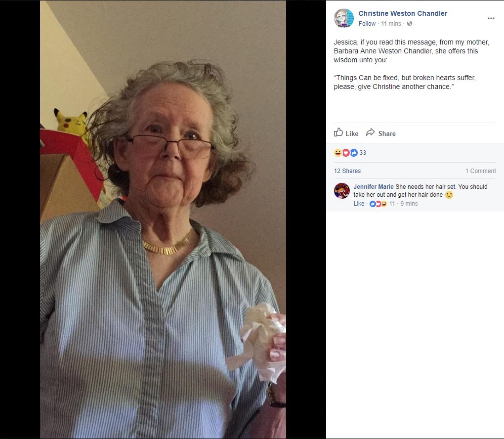Screen dimensions: 504x439
Task: Open the three-dot post options menu
Action: 491,18
